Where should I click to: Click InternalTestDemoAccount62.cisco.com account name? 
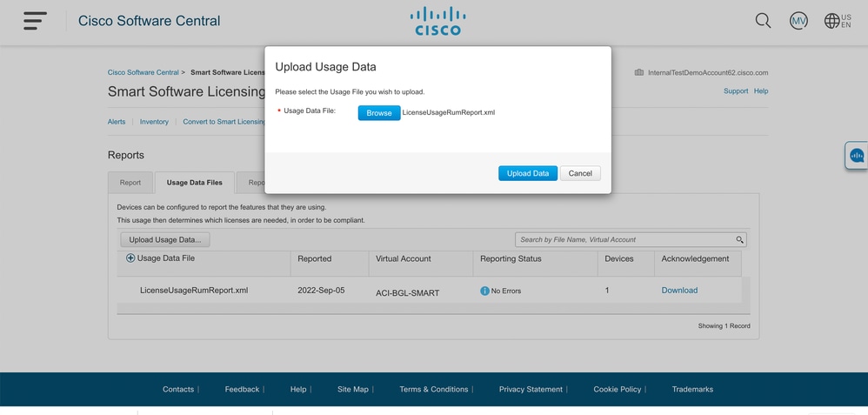pos(708,72)
